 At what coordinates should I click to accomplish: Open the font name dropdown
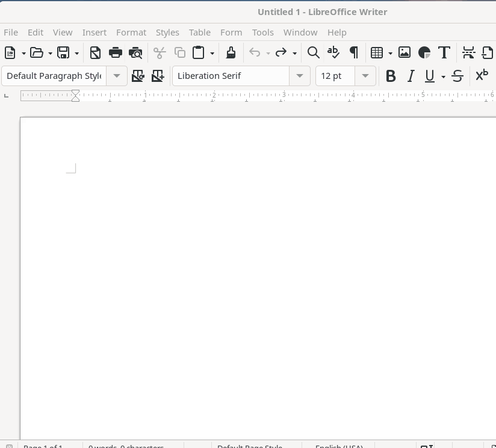point(299,75)
